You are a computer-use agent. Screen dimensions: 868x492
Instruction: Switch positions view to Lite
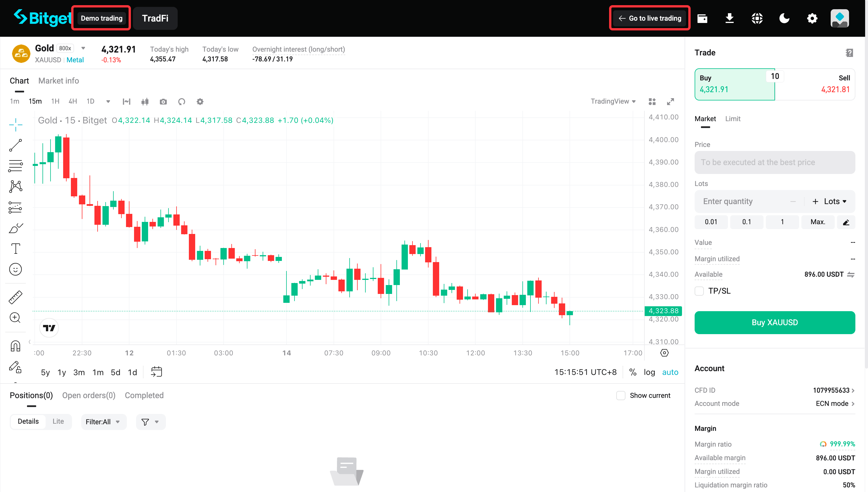(58, 421)
